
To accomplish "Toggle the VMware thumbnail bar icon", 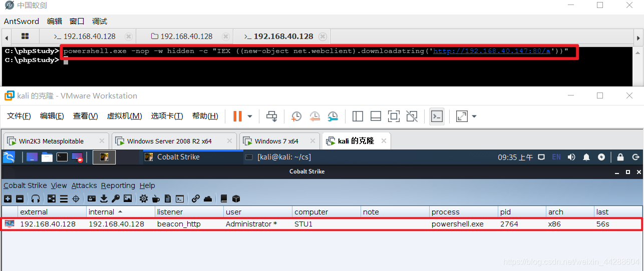I will coord(376,116).
